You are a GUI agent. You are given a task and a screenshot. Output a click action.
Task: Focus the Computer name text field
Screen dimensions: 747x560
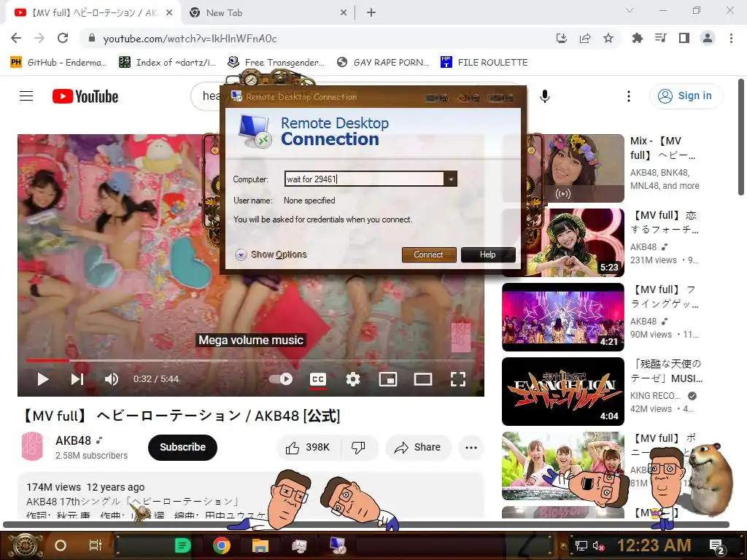(x=365, y=179)
